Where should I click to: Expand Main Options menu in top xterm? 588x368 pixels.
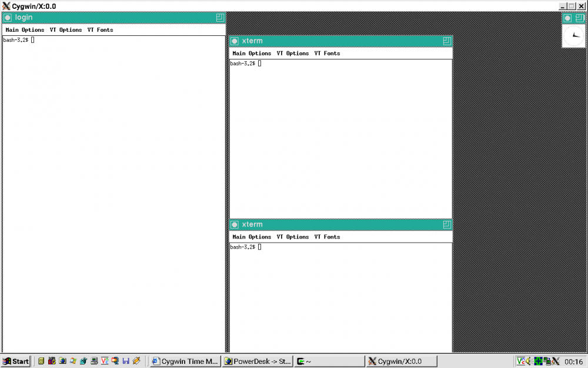click(x=252, y=54)
